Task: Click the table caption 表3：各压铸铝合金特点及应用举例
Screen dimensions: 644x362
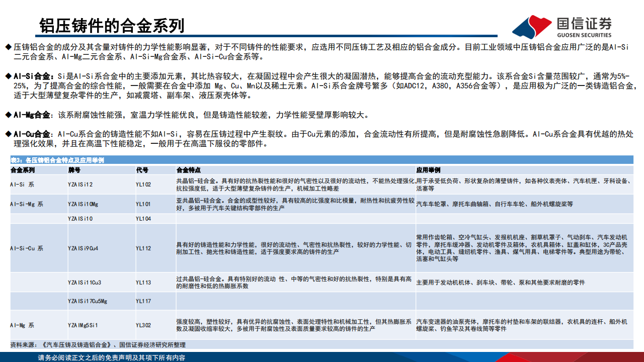Action: (x=57, y=160)
